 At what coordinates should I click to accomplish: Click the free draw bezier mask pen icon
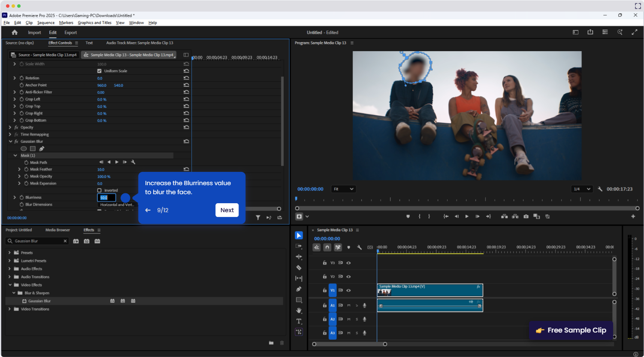[x=42, y=149]
